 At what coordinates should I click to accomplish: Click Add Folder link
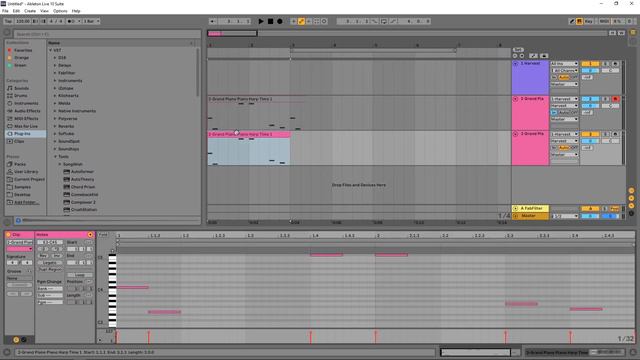click(27, 202)
